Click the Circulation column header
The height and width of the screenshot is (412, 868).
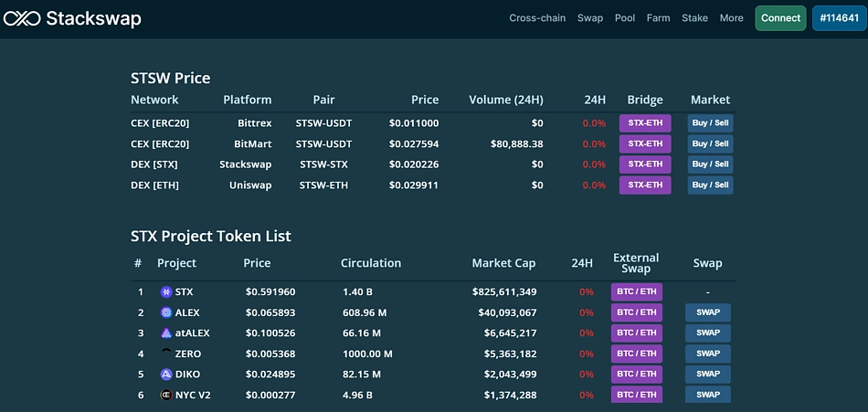tap(371, 263)
